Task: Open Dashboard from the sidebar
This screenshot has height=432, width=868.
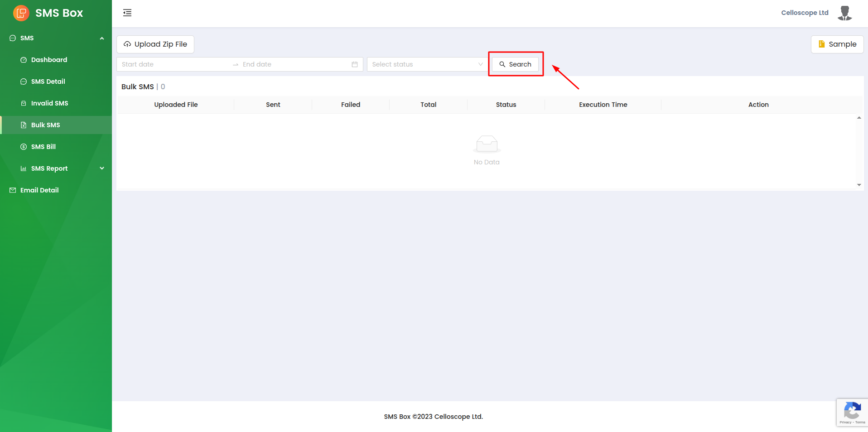Action: click(49, 60)
